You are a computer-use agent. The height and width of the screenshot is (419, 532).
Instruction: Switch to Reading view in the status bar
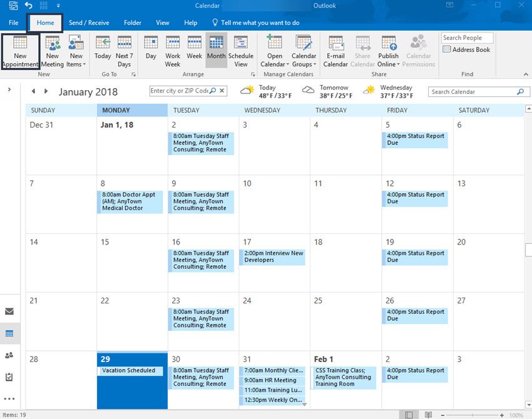429,415
